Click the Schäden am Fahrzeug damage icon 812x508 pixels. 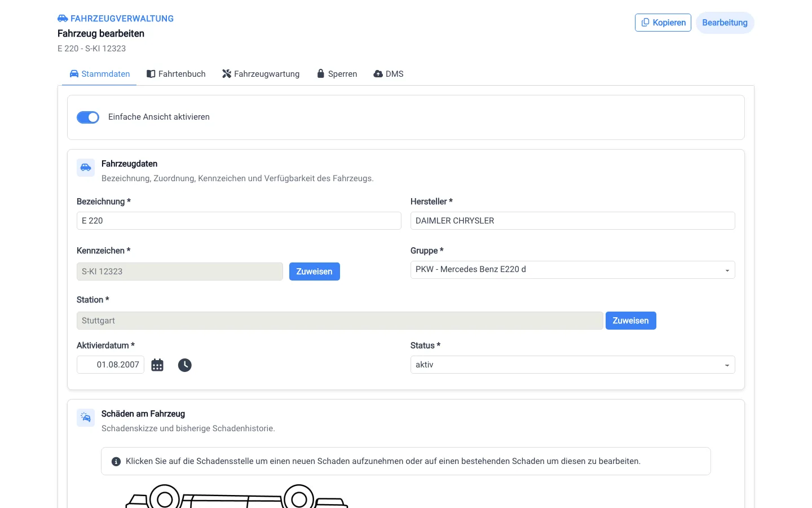pyautogui.click(x=86, y=418)
